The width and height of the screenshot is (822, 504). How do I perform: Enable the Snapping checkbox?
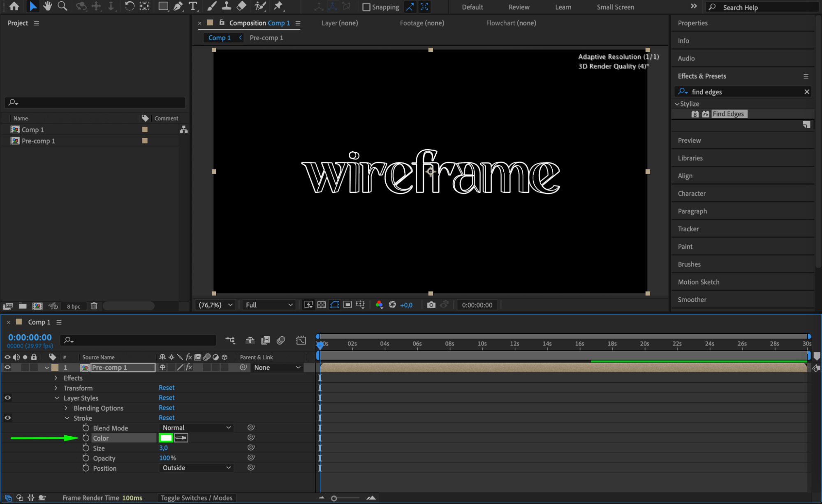(x=366, y=7)
